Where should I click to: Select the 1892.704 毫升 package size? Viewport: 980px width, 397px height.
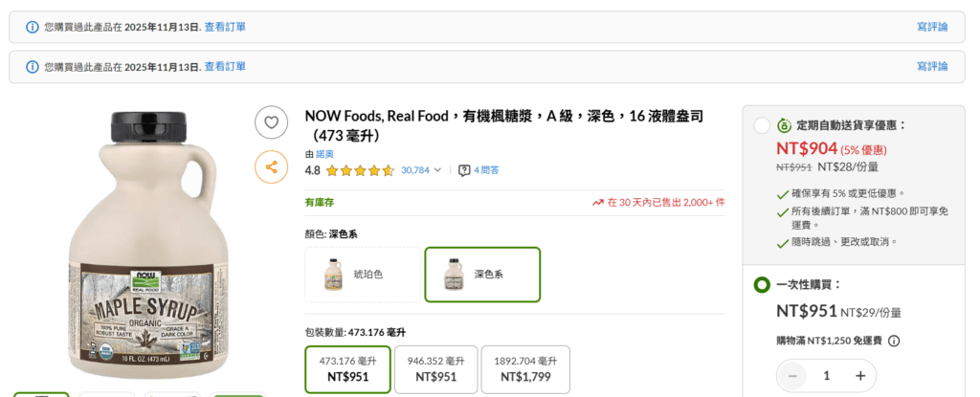(x=524, y=369)
